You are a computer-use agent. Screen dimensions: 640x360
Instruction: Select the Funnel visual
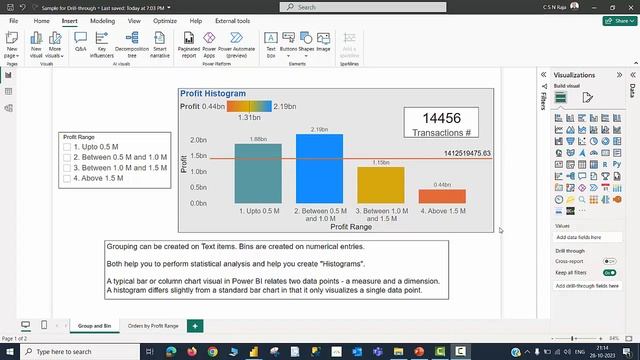coord(571,141)
